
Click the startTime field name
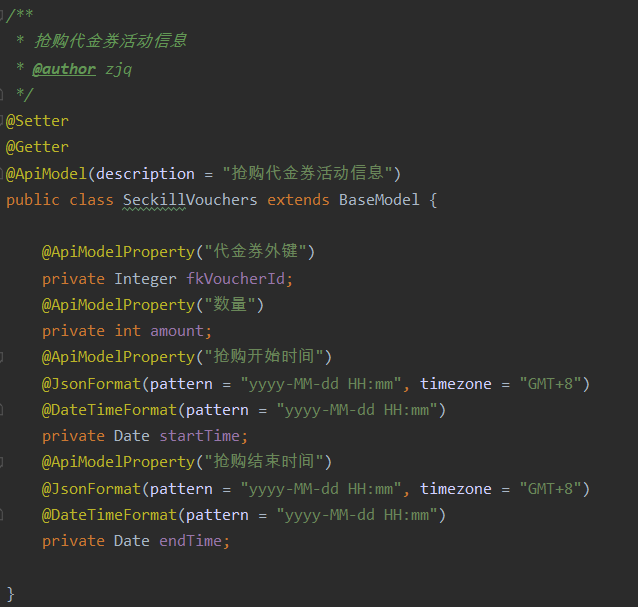coord(199,436)
